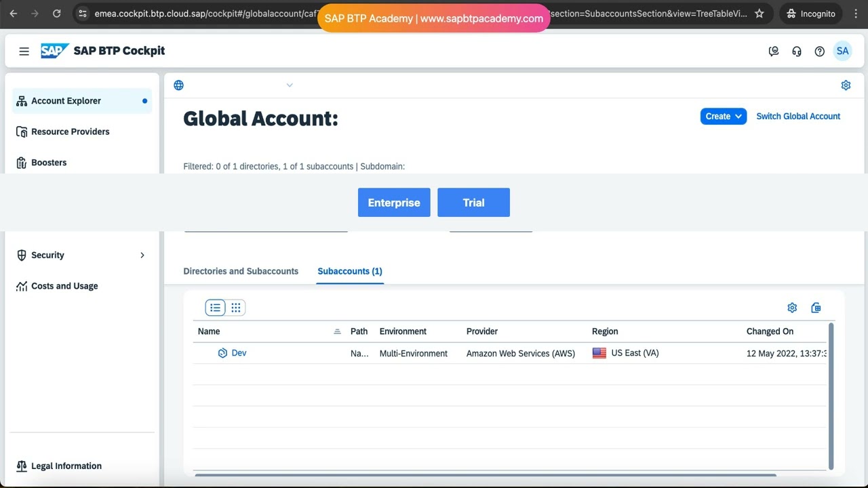Screen dimensions: 868x488
Task: Switch to Subaccounts (1) tab
Action: 350,271
